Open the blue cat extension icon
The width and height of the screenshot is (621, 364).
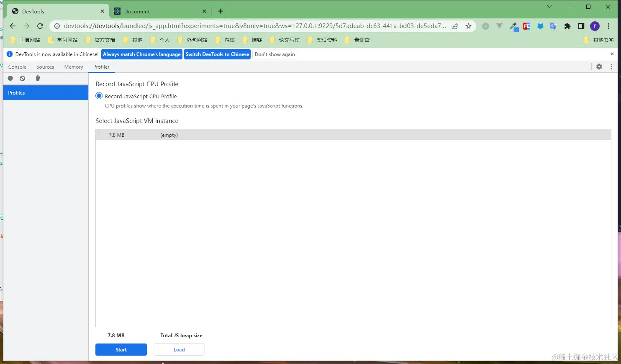(540, 26)
